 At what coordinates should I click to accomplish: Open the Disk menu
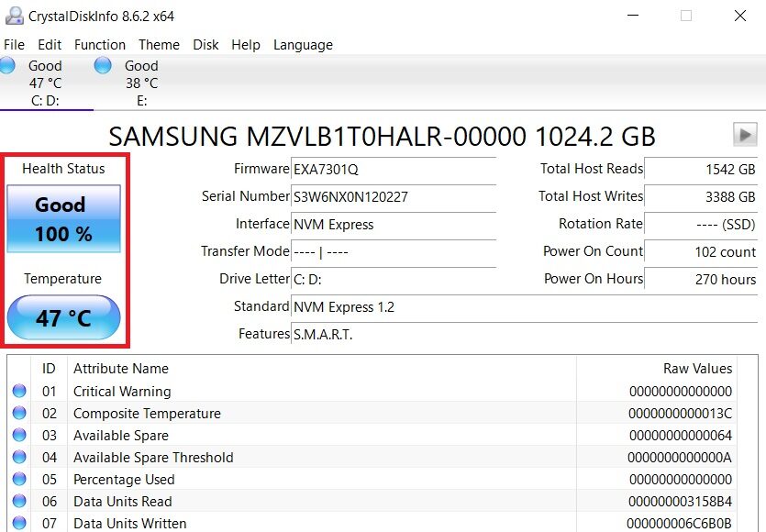click(x=205, y=44)
